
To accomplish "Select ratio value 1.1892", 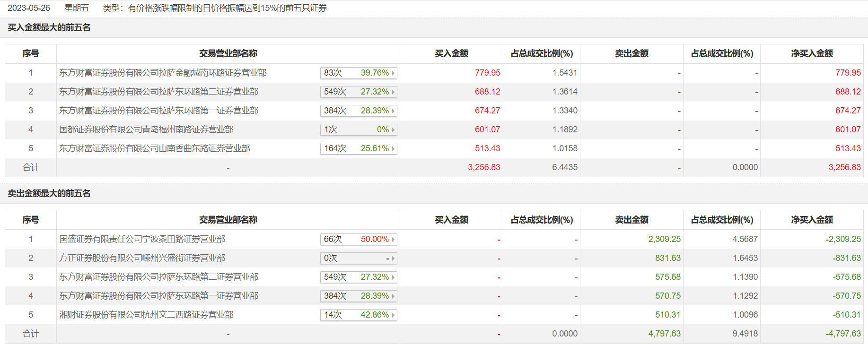I will [x=565, y=129].
